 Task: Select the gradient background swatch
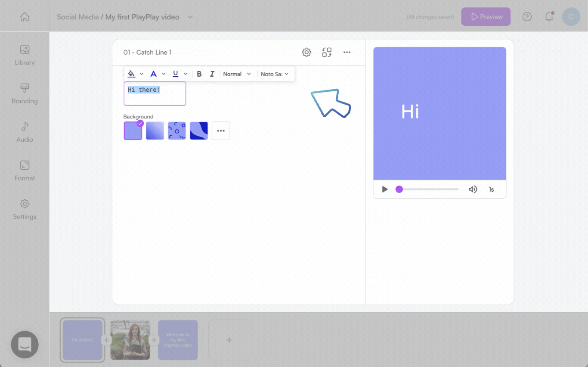coord(155,131)
